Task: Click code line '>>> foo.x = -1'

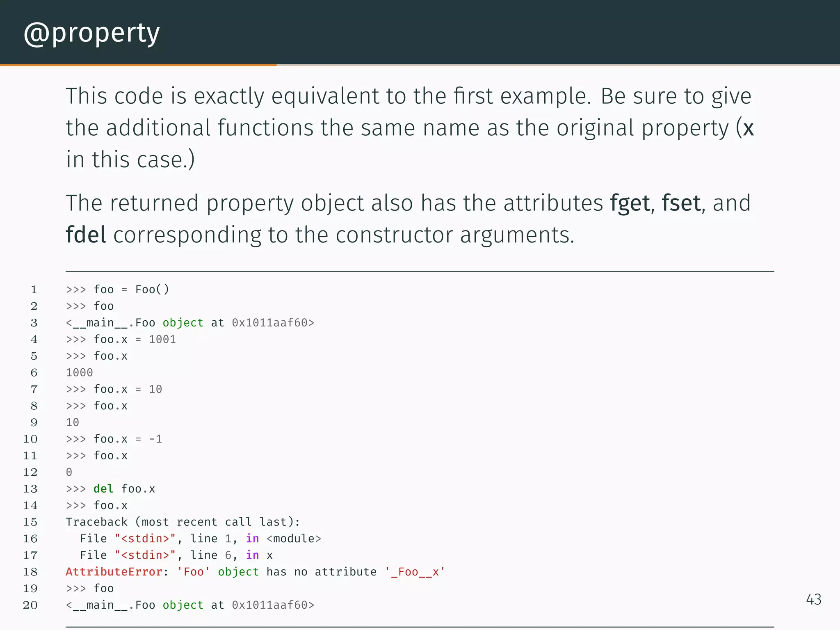Action: [114, 439]
